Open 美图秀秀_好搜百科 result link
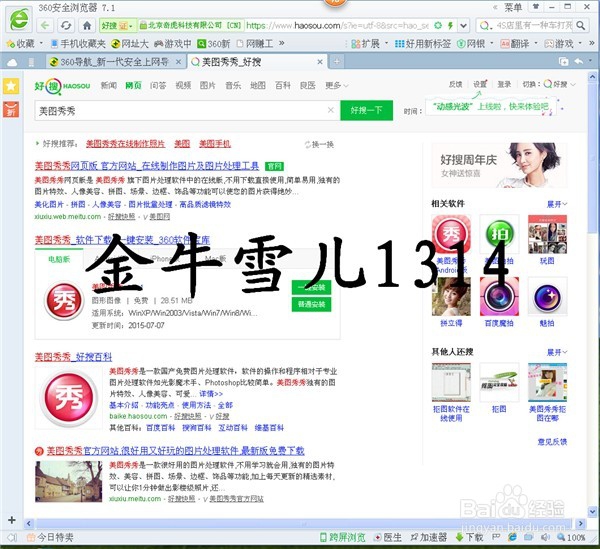This screenshot has width=600, height=549. coord(73,357)
